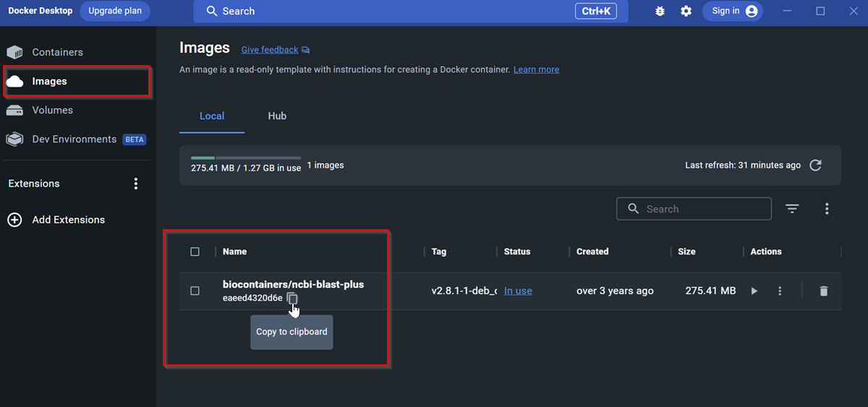Viewport: 868px width, 407px height.
Task: Open more options for ncbi-blast-plus row
Action: 780,291
